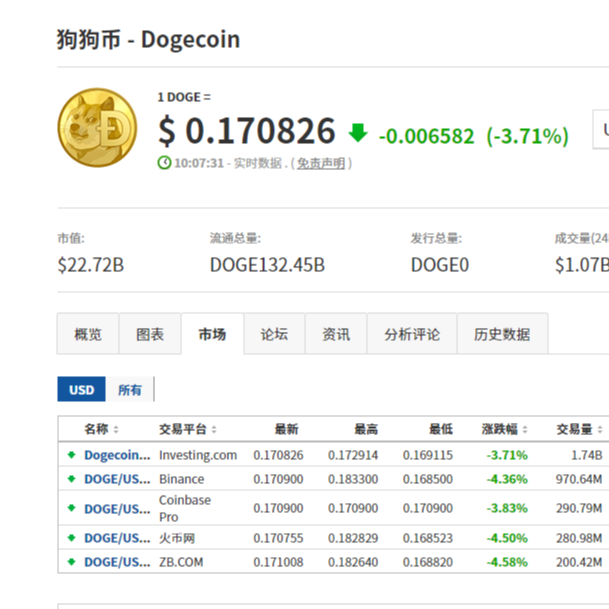Open the 免责声明 disclaimer link
Screen dimensions: 609x609
pyautogui.click(x=321, y=163)
